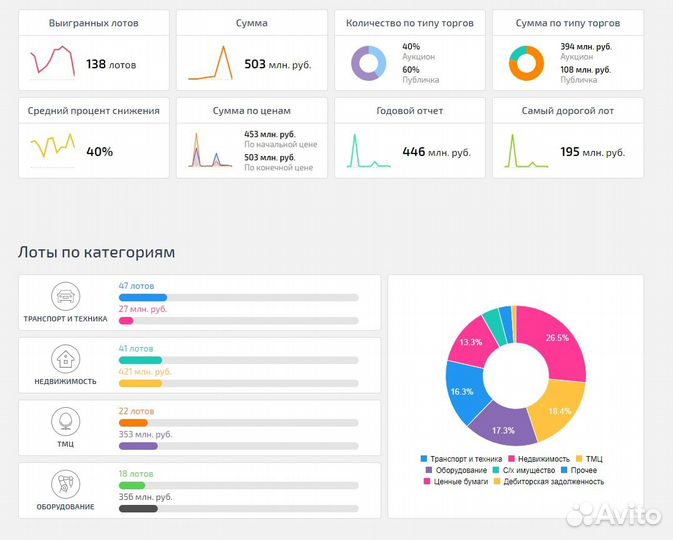This screenshot has height=540, width=673.
Task: Click the ТМЦ category circle icon
Action: point(65,420)
